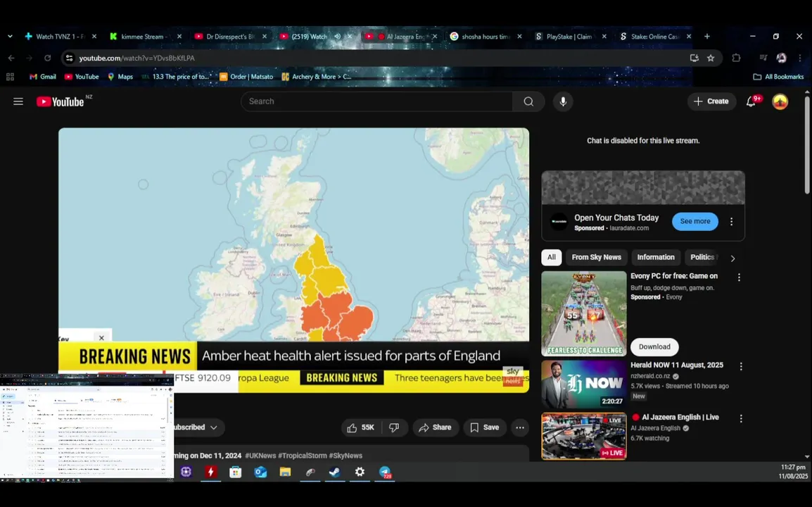Open All Bookmarks folder

[778, 77]
